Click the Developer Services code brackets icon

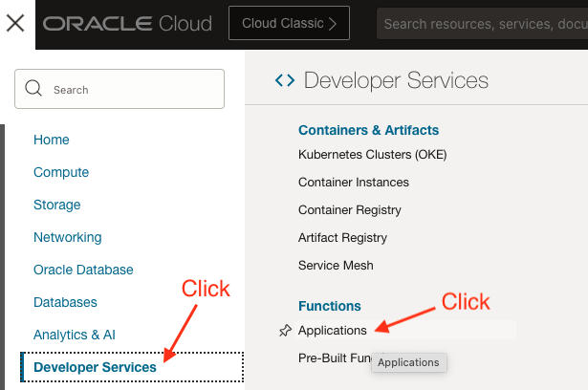point(285,80)
